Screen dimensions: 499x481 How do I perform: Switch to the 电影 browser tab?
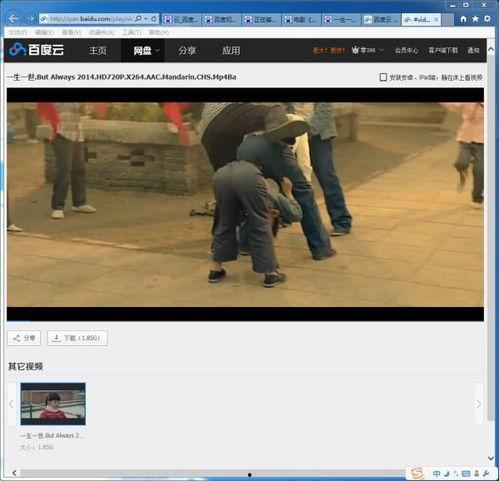302,20
